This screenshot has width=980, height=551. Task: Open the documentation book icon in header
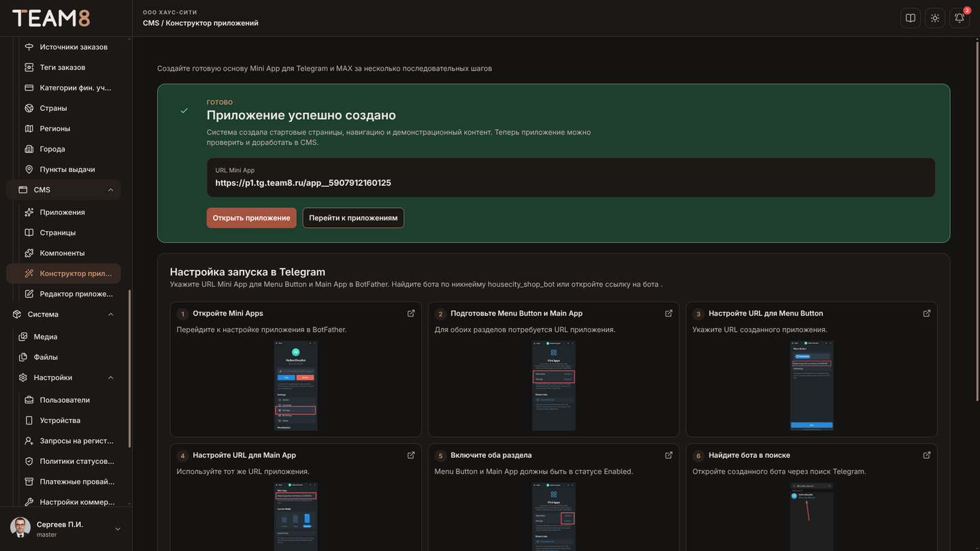(911, 18)
